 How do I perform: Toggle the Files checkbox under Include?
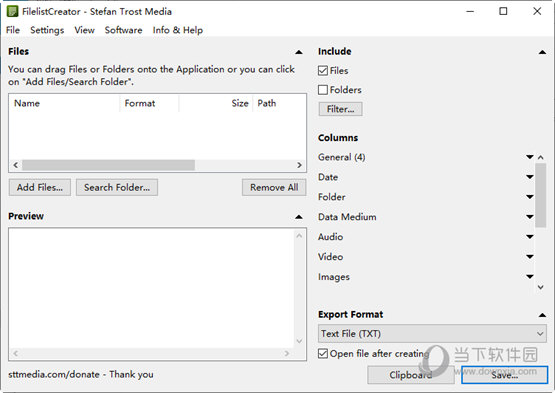point(323,71)
